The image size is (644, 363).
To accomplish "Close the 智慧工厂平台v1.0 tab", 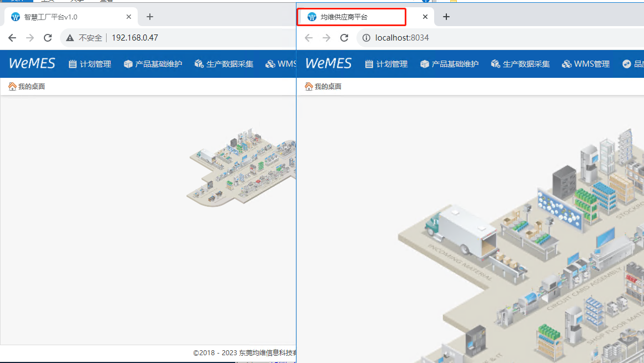I will 129,17.
